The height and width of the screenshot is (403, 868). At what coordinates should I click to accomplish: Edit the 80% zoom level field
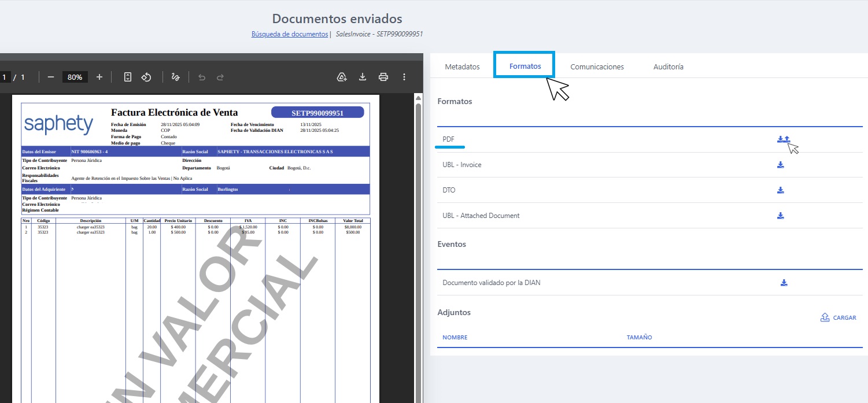tap(75, 77)
